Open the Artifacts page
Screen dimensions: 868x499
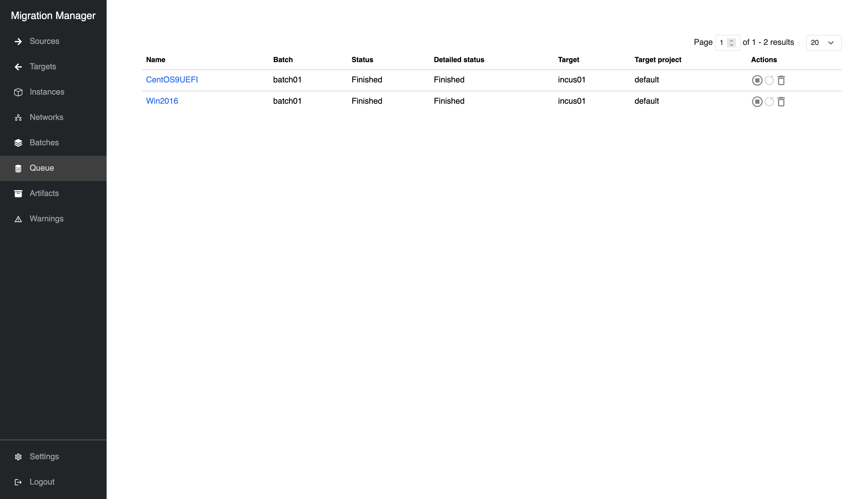tap(44, 193)
